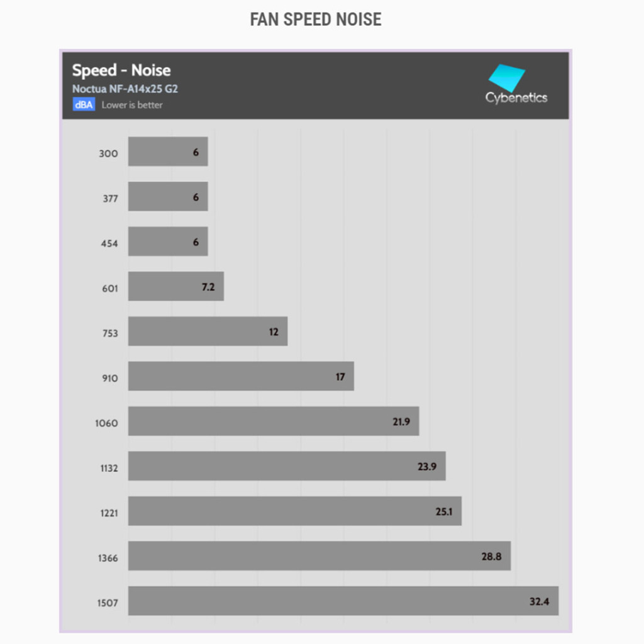Click the 1060 axis label
The width and height of the screenshot is (644, 644).
(106, 423)
